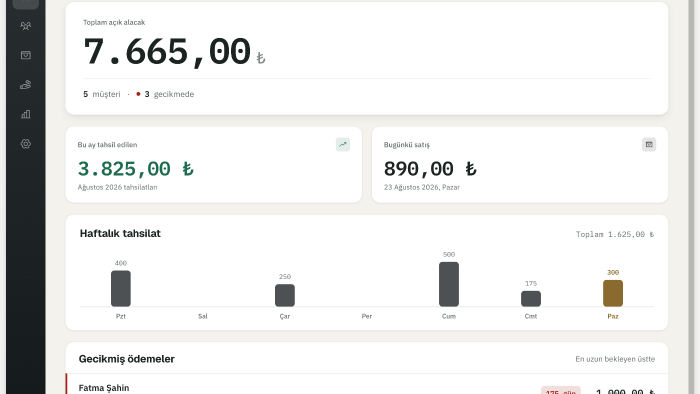The height and width of the screenshot is (394, 700).
Task: Open the 'Bu ay tahsil edilen' card
Action: click(214, 165)
